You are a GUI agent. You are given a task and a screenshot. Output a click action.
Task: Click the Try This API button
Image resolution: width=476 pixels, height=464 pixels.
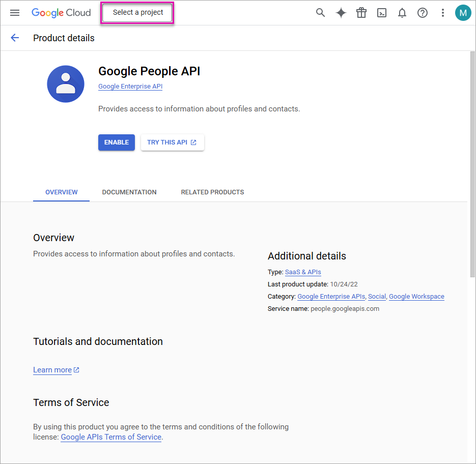tap(172, 142)
